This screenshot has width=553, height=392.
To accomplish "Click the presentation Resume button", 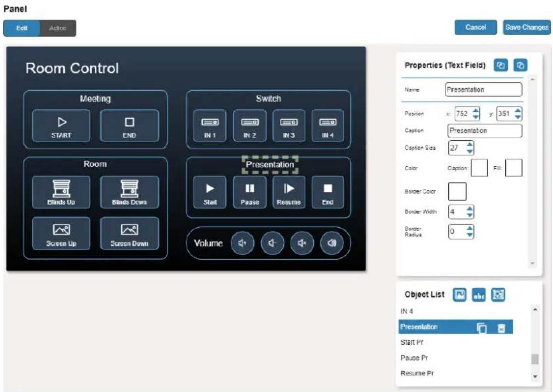I will coord(289,192).
